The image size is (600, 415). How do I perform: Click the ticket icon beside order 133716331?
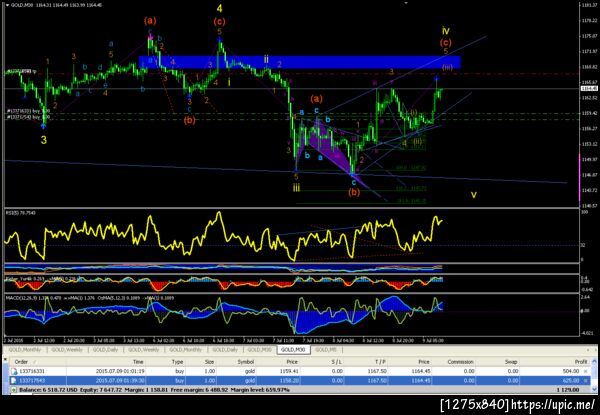[14, 371]
